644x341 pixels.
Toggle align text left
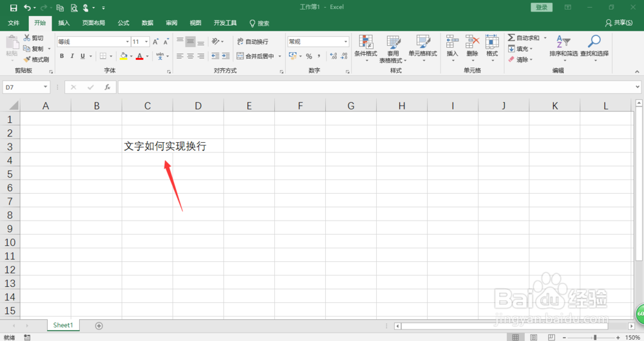[180, 56]
